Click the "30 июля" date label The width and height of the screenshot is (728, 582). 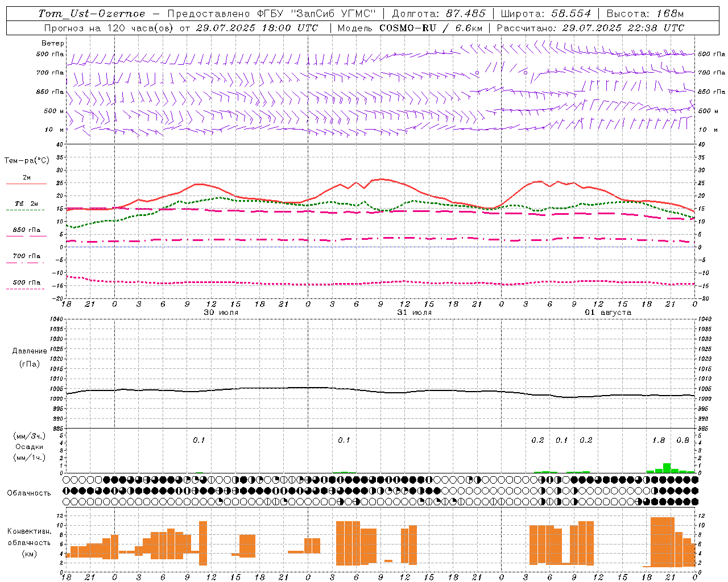[x=221, y=313]
